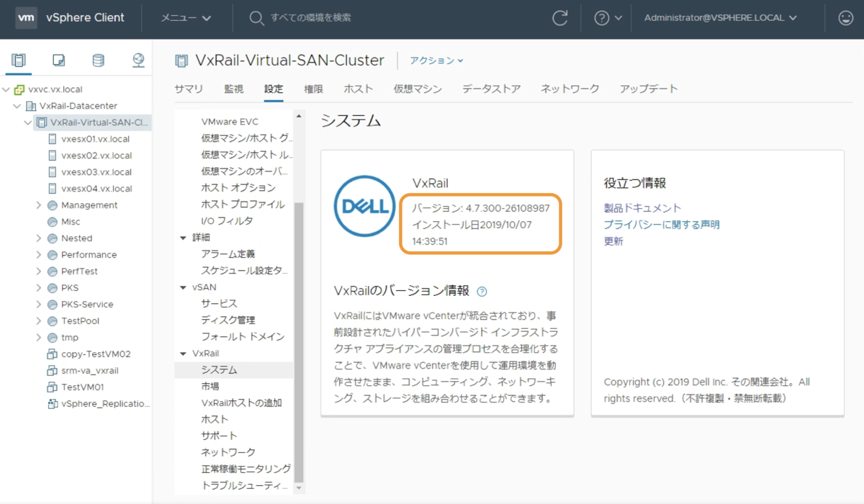Click resource pool icon of Management
Viewport: 864px width, 504px height.
53,205
